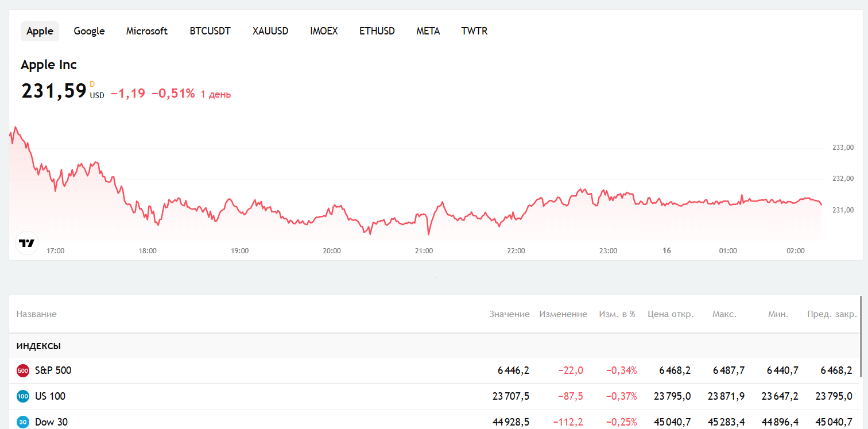Viewport: 868px width, 429px height.
Task: Click the US 100 min value 23 647,2
Action: (780, 396)
